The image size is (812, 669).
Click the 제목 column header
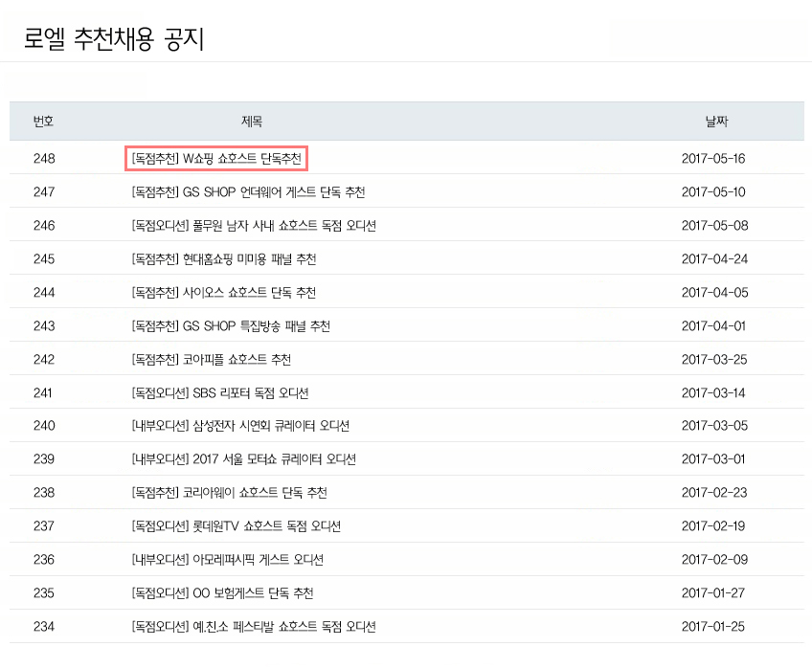[x=252, y=122]
